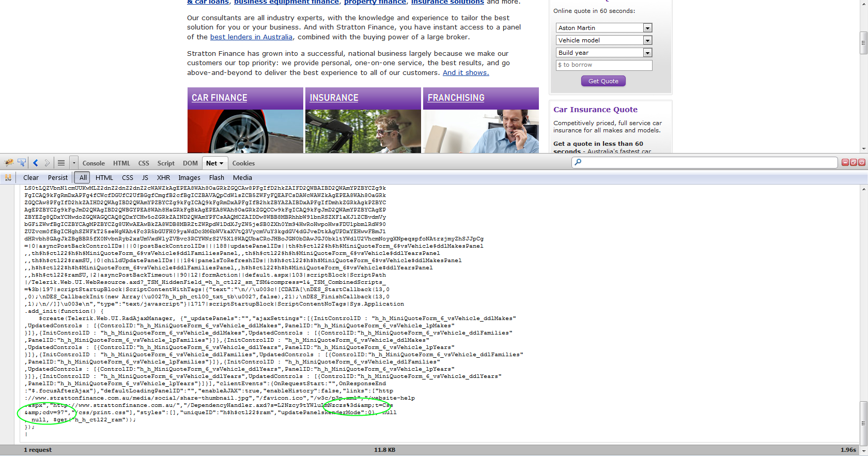Screen dimensions: 868x456
Task: Follow the 'insurance solutions' link
Action: click(447, 2)
